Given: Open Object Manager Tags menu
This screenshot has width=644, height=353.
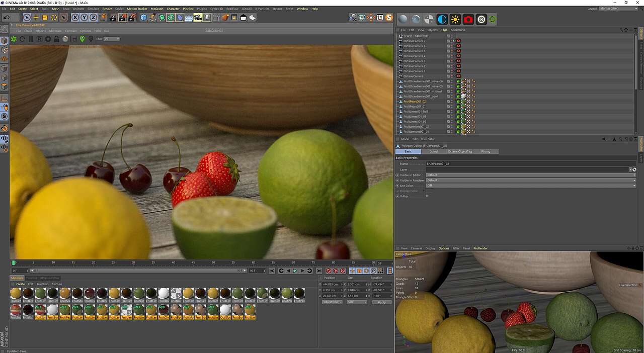Looking at the screenshot, I should (444, 30).
